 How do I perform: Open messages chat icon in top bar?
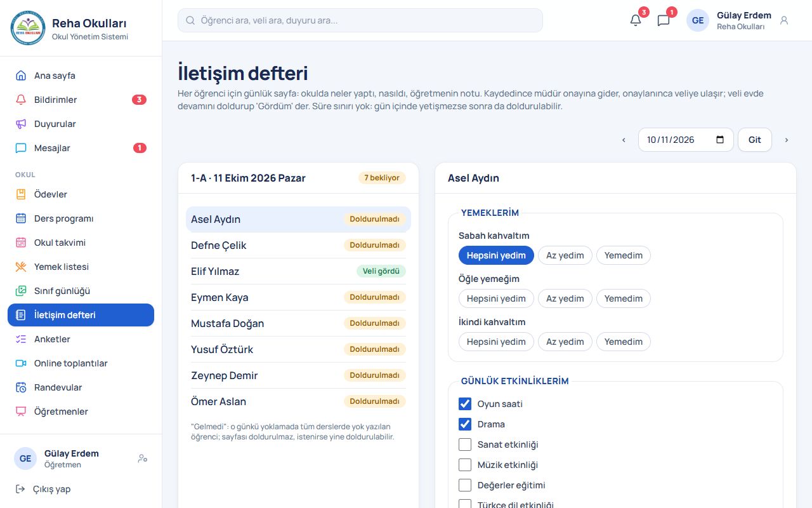(664, 20)
